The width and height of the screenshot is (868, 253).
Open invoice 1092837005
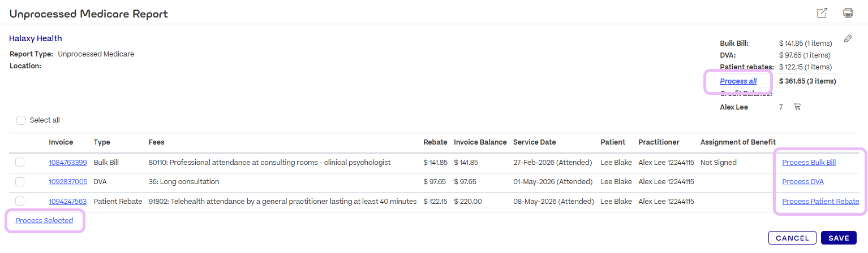68,182
